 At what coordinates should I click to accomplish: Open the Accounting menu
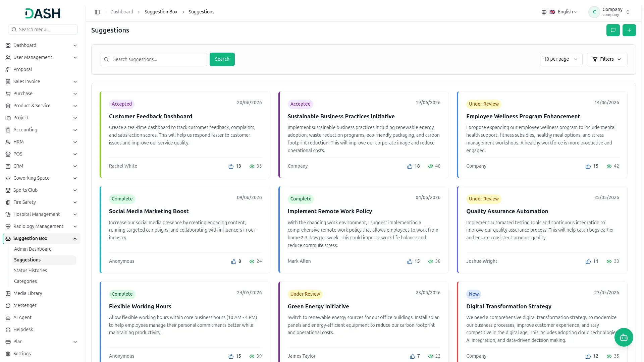coord(42,130)
